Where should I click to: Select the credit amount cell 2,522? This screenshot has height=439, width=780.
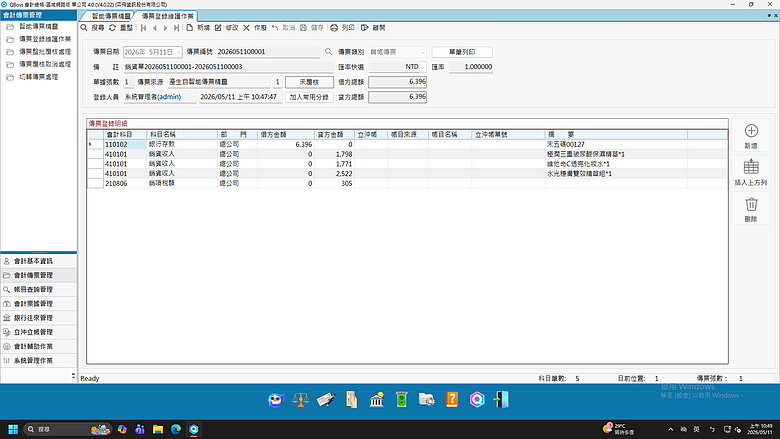point(334,174)
